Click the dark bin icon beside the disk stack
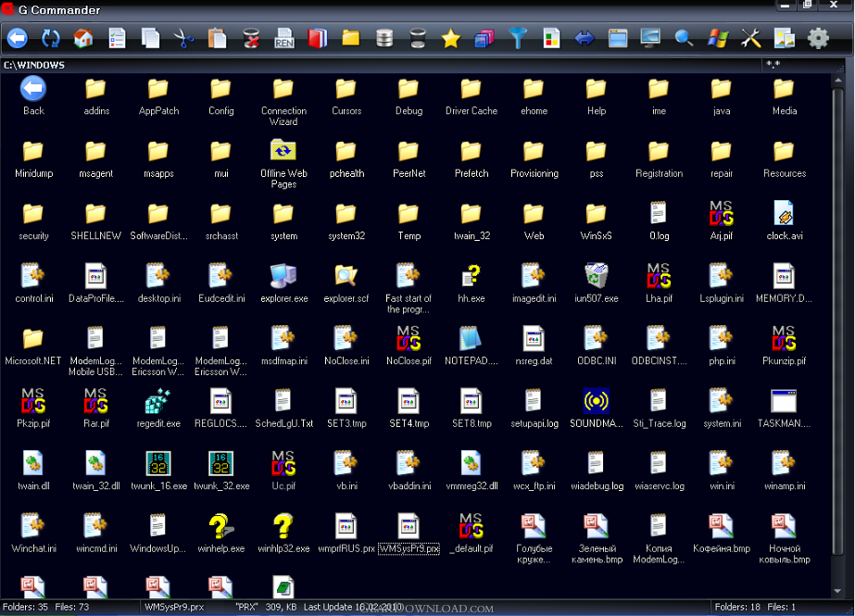Screen dimensions: 855x616 point(418,38)
